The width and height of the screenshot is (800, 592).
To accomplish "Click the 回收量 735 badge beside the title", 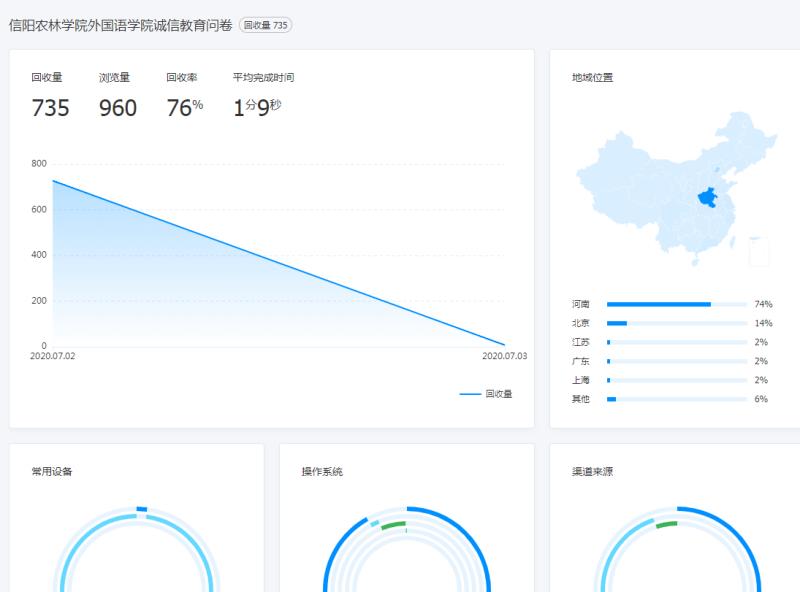I will point(266,25).
